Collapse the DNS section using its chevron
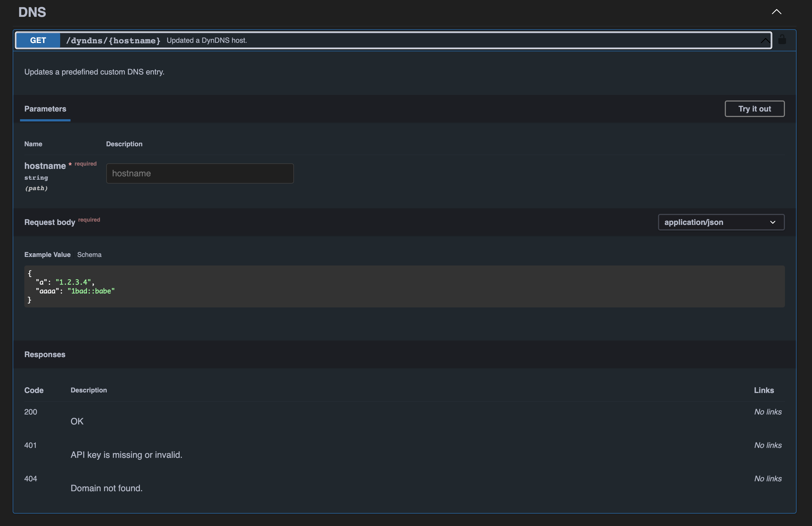 (776, 12)
